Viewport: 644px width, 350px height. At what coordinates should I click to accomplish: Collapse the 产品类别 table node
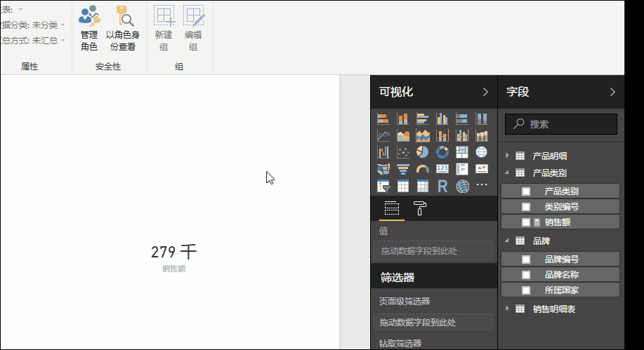coord(507,173)
